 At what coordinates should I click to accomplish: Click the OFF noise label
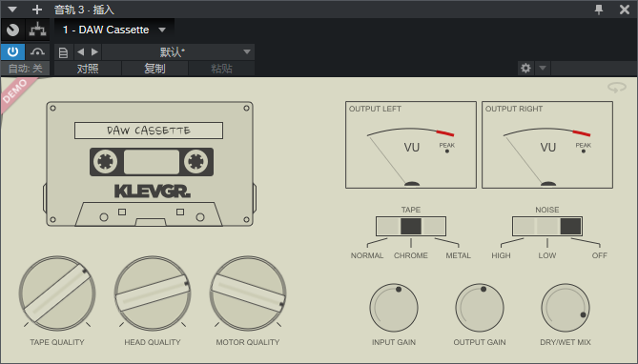point(599,255)
